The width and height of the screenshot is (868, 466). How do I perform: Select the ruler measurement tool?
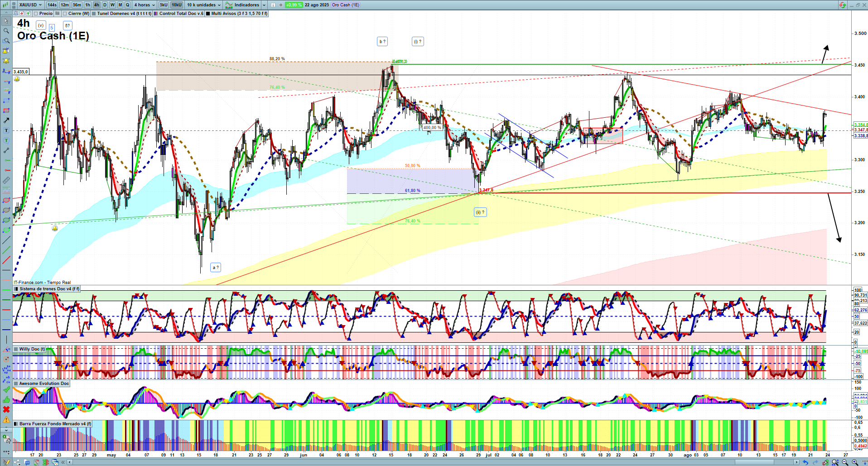[x=6, y=180]
